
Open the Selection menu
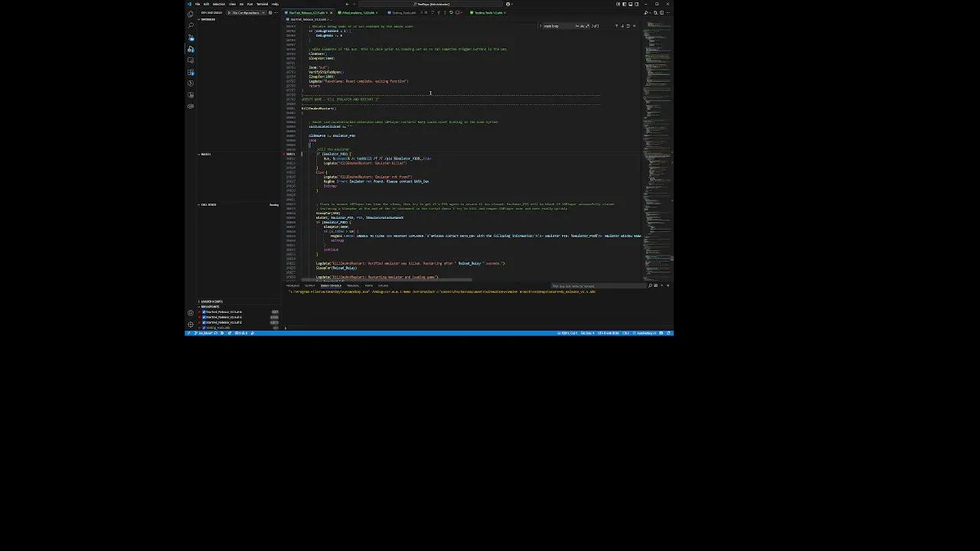coord(218,4)
